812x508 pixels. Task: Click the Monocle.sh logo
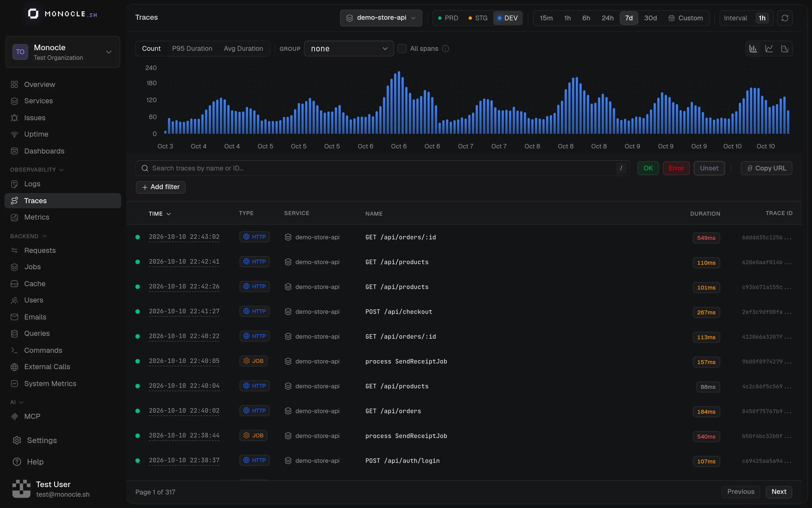63,14
